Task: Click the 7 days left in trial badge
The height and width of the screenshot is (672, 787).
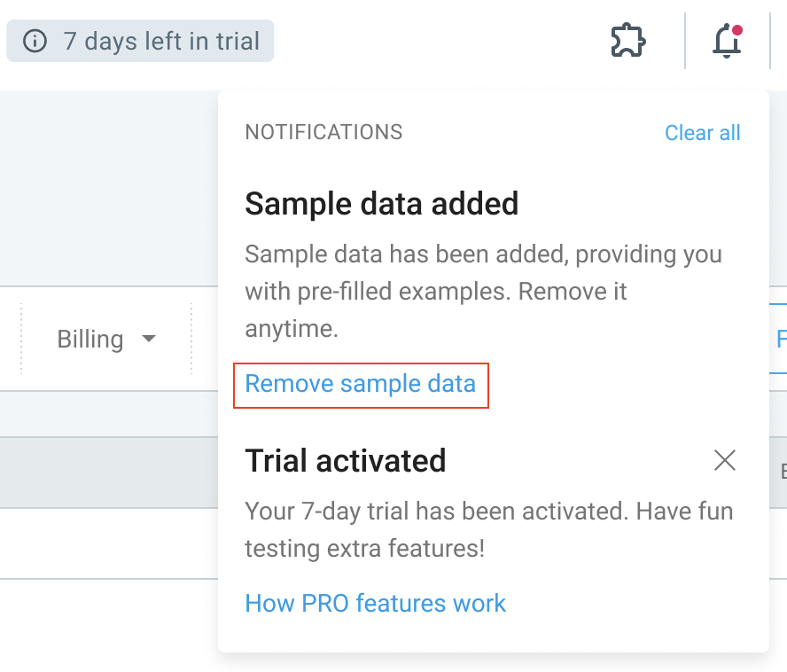Action: coord(140,41)
